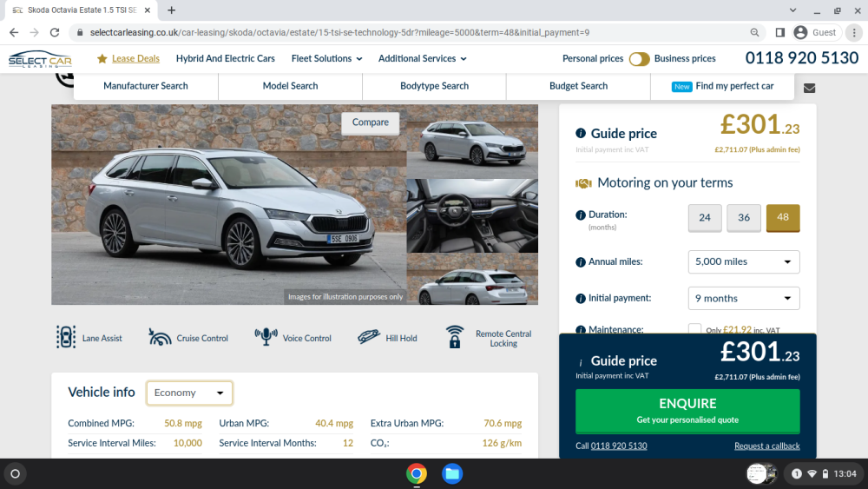Click the Extra Urban MPG value 70.6 mpg
The height and width of the screenshot is (489, 868).
[x=503, y=424]
